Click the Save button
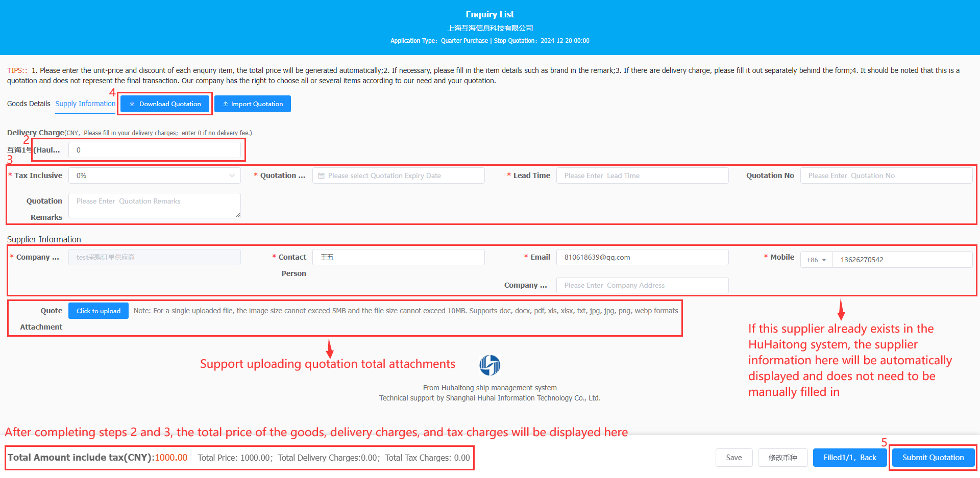The width and height of the screenshot is (980, 478). pyautogui.click(x=734, y=458)
